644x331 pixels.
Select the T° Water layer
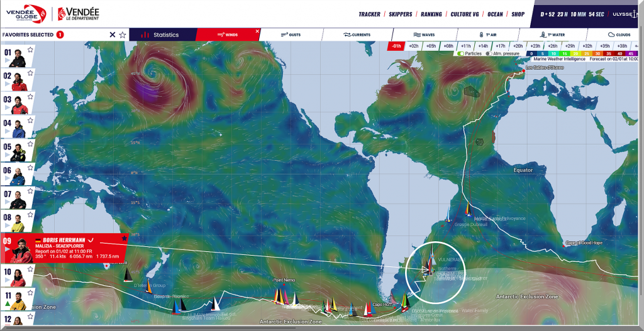[x=553, y=35]
